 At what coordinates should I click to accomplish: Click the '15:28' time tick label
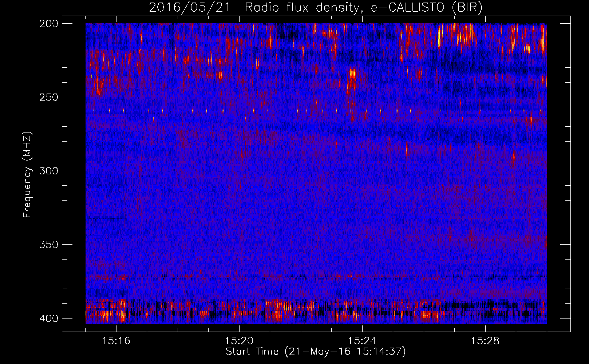pos(485,341)
